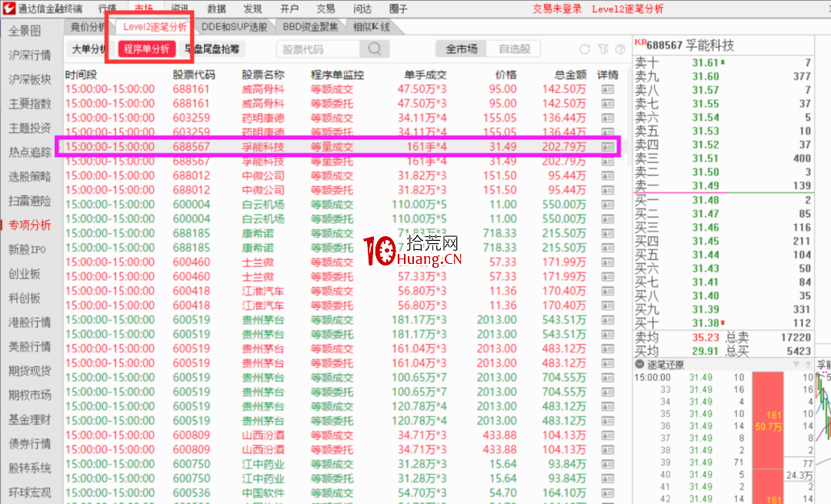The height and width of the screenshot is (504, 831).
Task: Open 全景图 in the left sidebar
Action: [25, 32]
